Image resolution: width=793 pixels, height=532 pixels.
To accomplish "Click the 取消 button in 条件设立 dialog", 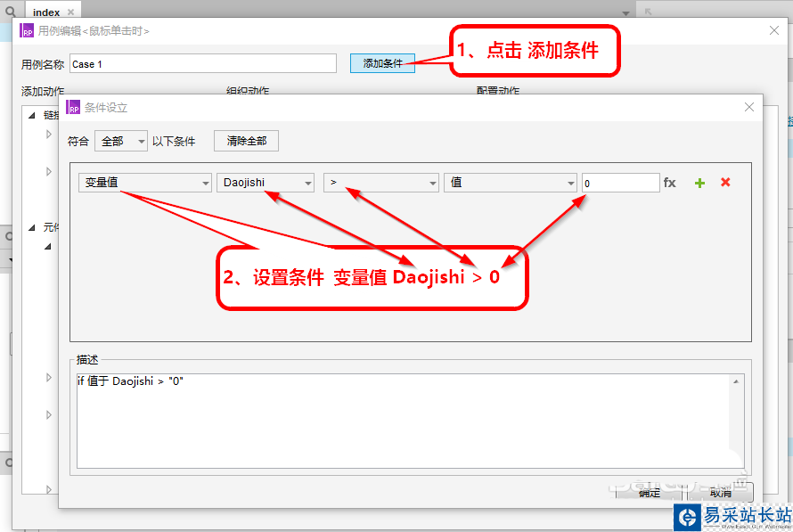I will (721, 493).
